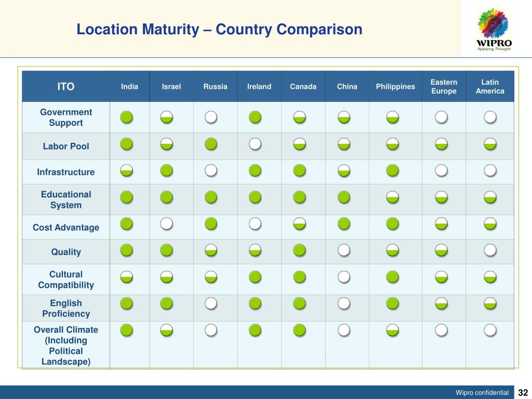
Task: Click Israel's Cost Advantage empty circle
Action: (x=167, y=224)
